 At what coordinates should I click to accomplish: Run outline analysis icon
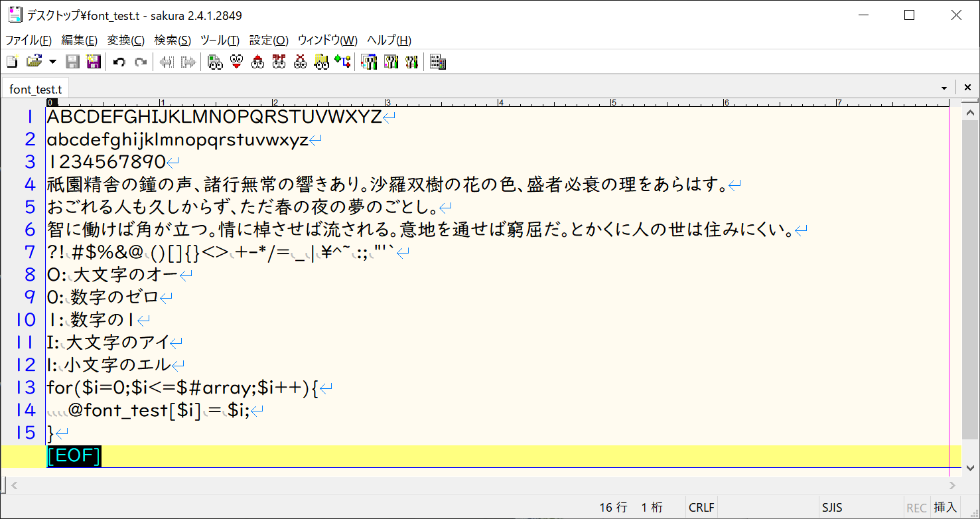(342, 62)
